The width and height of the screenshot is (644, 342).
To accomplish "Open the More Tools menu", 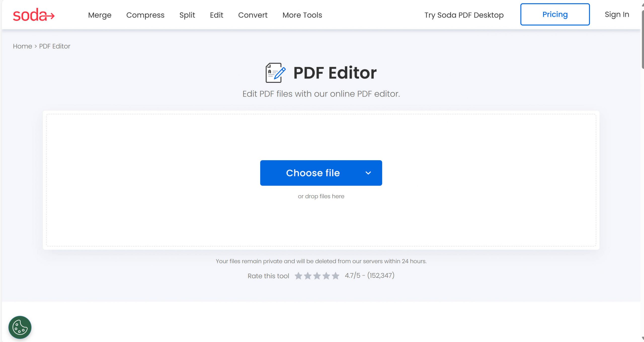I will click(x=302, y=15).
